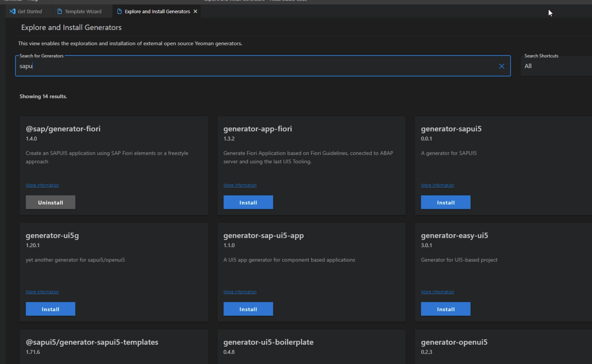
Task: Click VS Code logo icon on Get Started tab
Action: pos(12,11)
